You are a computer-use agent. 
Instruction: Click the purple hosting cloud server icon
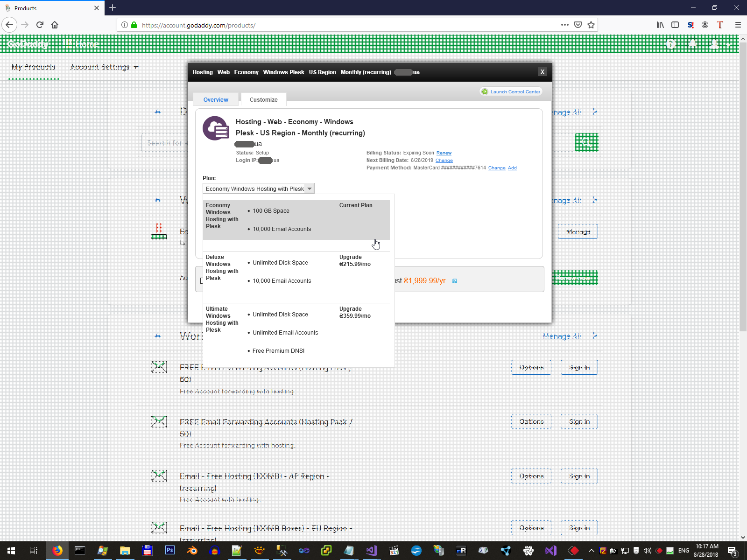click(x=216, y=128)
